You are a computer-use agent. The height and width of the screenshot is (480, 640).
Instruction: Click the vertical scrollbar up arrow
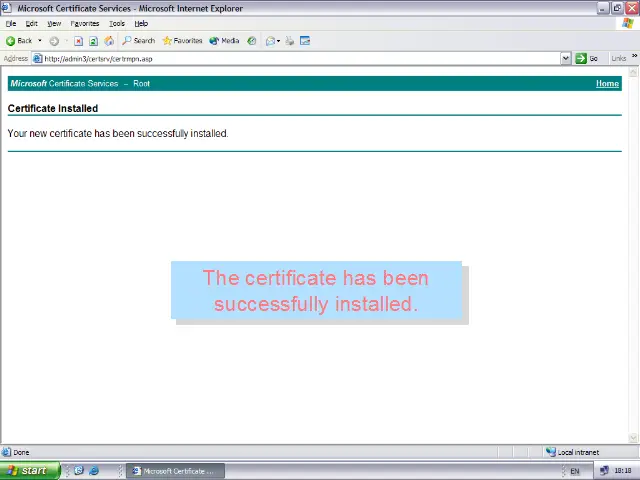(633, 72)
